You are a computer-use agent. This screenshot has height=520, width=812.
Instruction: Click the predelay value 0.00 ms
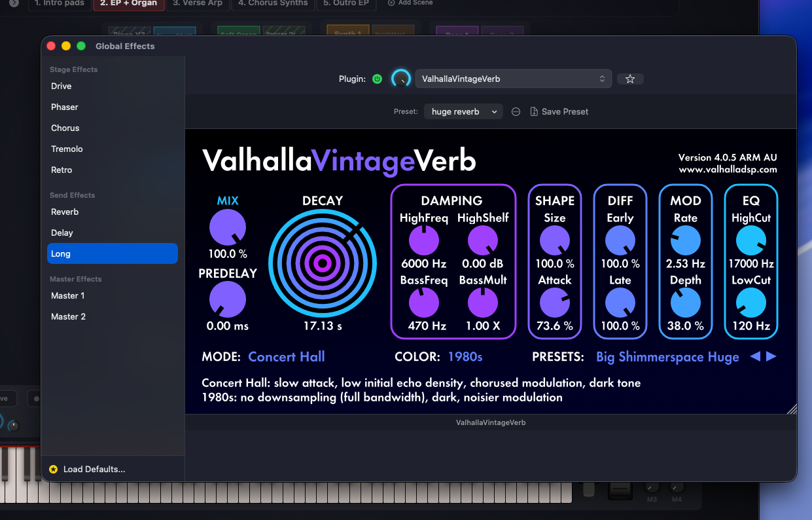click(228, 326)
